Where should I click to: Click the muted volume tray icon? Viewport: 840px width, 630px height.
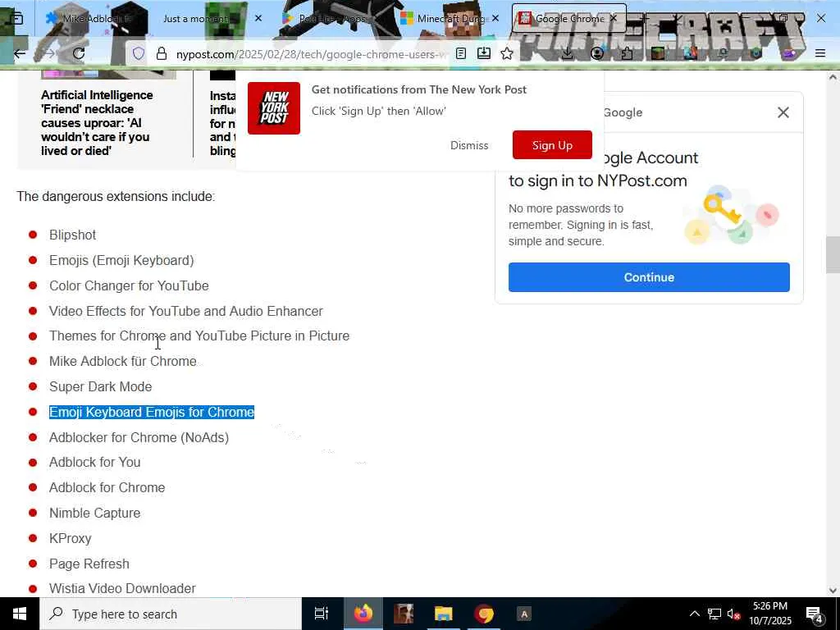pos(733,614)
